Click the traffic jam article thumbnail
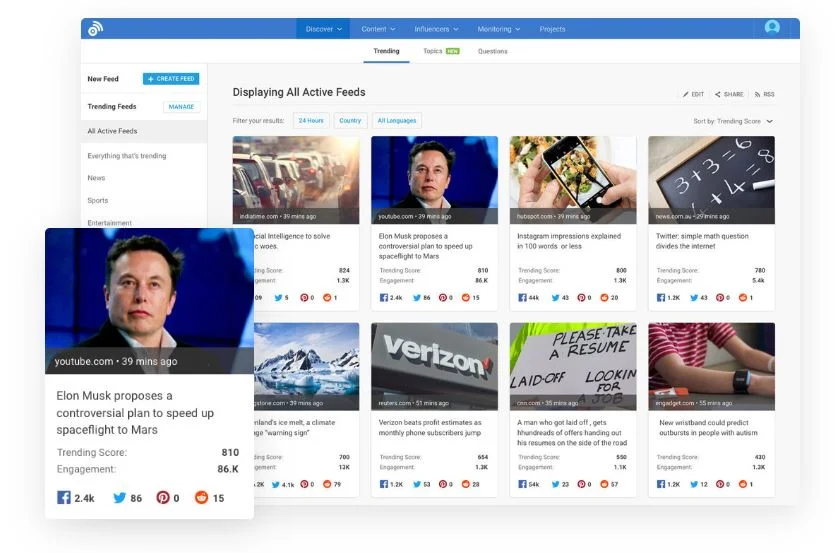The height and width of the screenshot is (553, 835). [296, 180]
